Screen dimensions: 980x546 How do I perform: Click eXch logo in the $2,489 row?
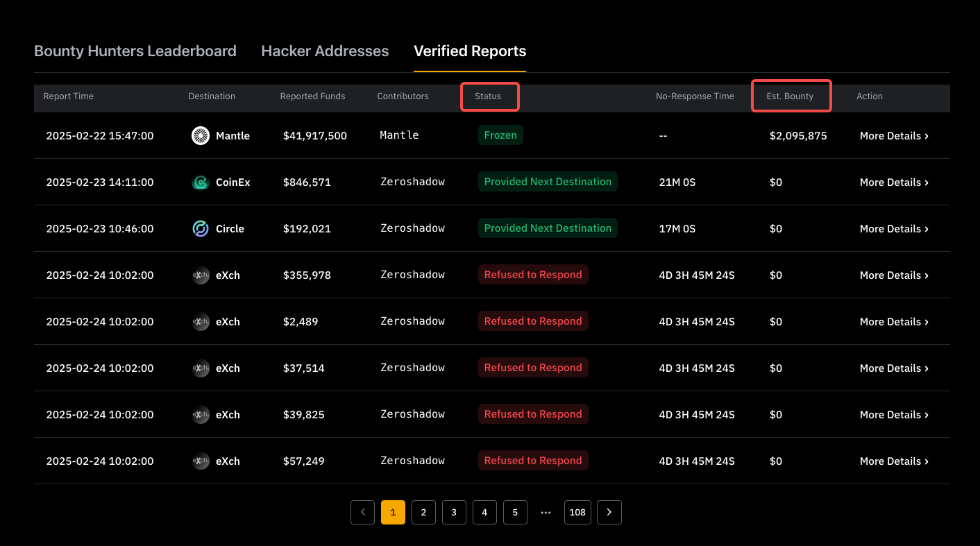click(x=201, y=322)
